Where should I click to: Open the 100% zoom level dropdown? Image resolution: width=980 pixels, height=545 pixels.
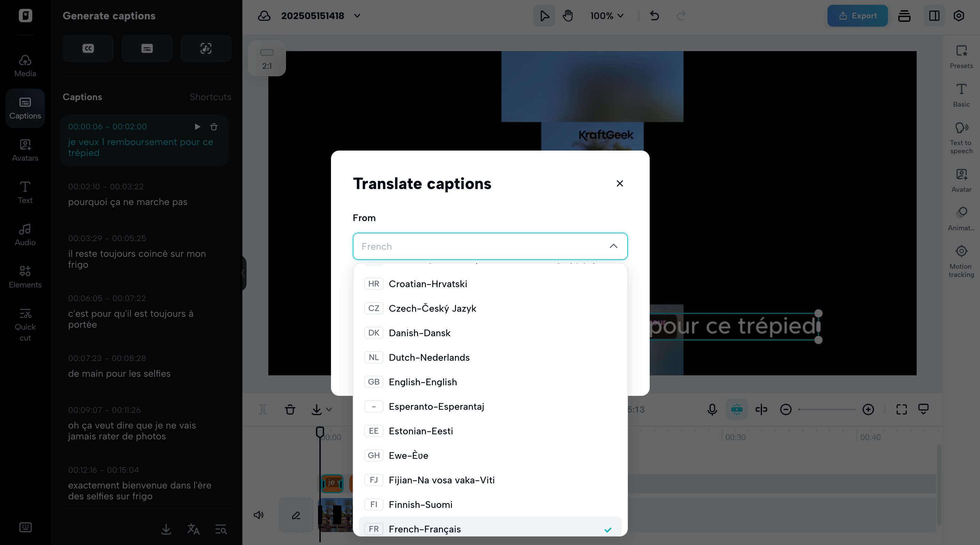coord(606,16)
